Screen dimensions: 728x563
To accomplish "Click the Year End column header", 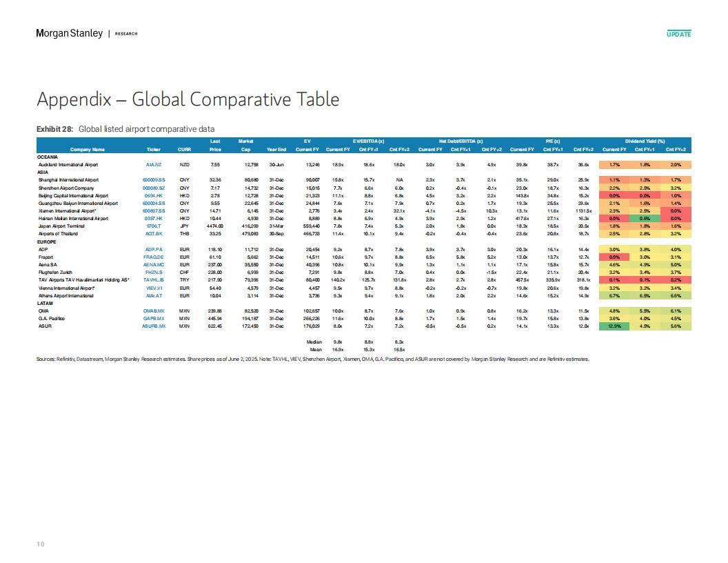I will [276, 150].
